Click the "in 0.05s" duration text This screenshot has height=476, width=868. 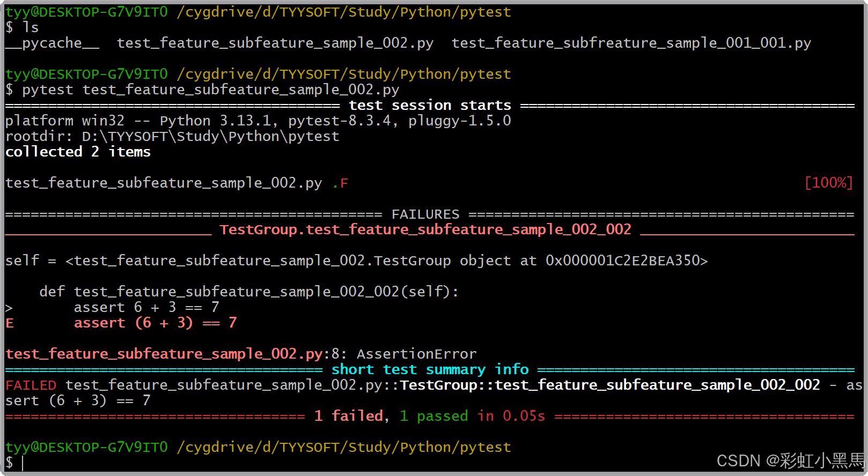[x=511, y=416]
